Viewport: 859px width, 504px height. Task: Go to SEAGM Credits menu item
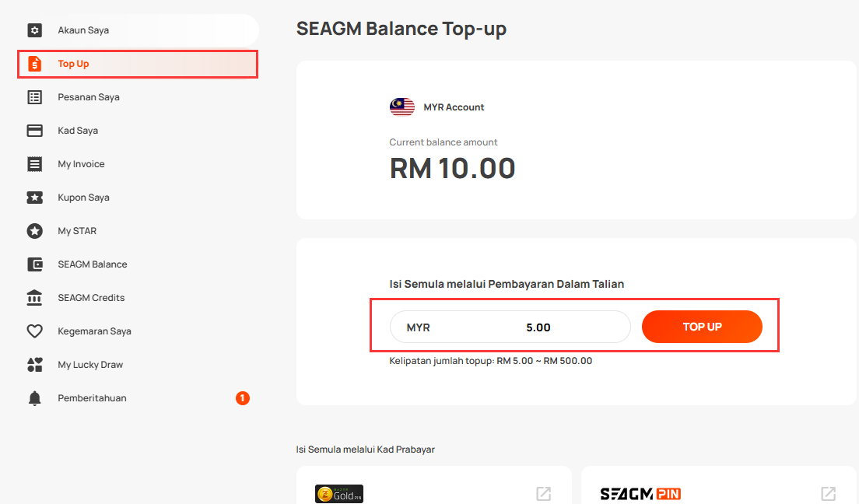[x=138, y=297]
